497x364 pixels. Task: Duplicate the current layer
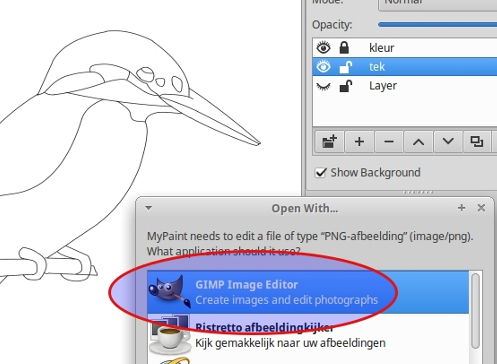pyautogui.click(x=477, y=142)
